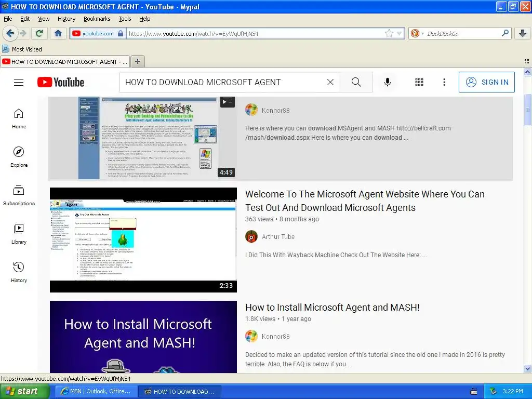Open History in the YouTube sidebar
Image resolution: width=532 pixels, height=399 pixels.
19,272
